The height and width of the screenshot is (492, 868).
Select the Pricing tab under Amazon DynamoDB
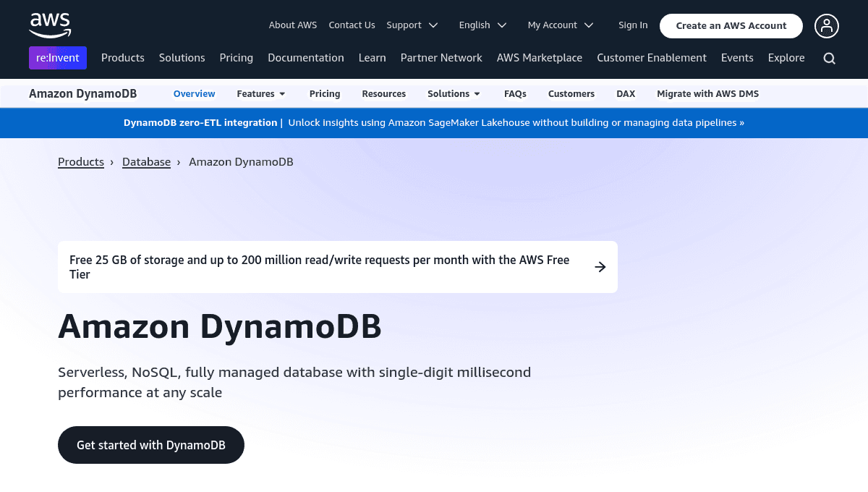tap(324, 93)
